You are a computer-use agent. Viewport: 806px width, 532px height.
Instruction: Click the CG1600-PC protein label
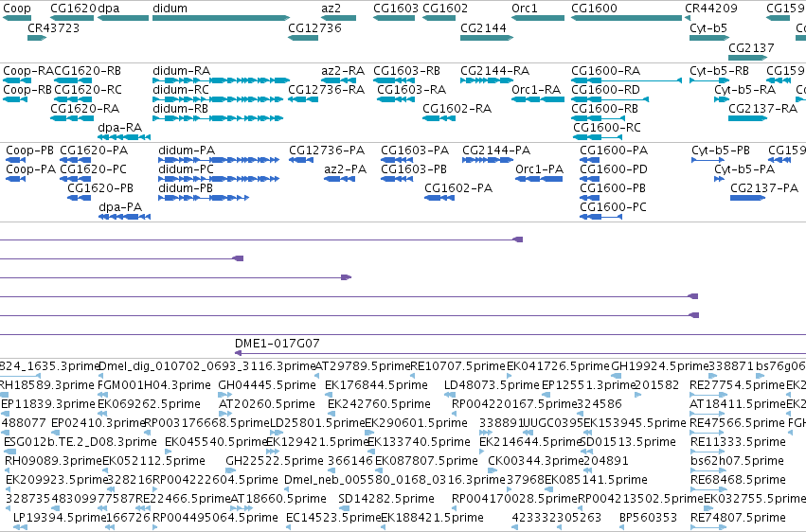tap(613, 207)
